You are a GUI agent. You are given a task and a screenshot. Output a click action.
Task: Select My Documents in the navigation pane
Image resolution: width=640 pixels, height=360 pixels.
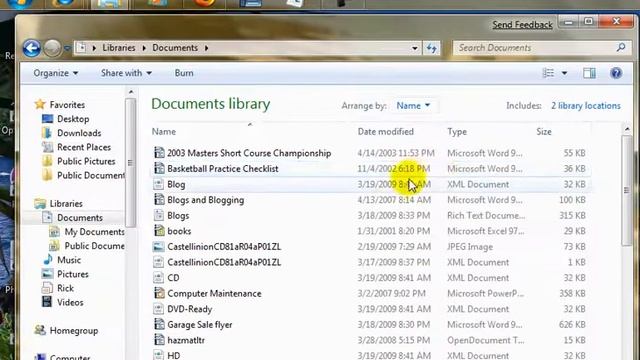[x=94, y=232]
